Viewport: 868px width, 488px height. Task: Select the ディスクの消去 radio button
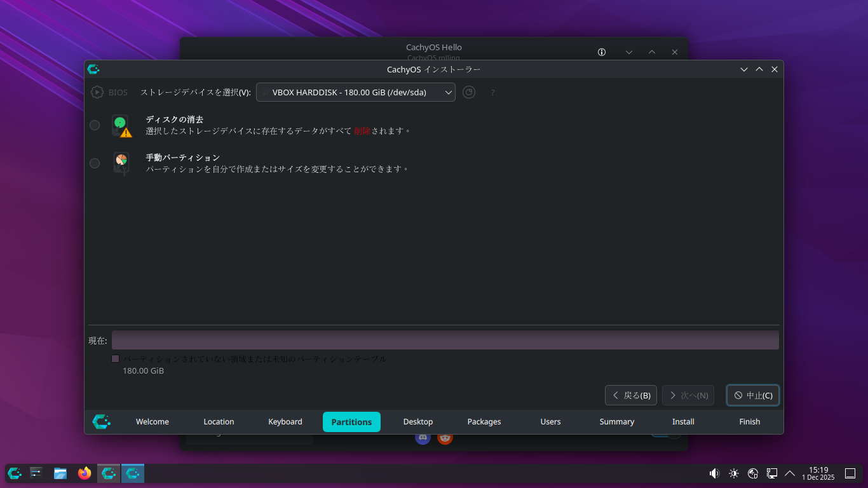tap(95, 125)
